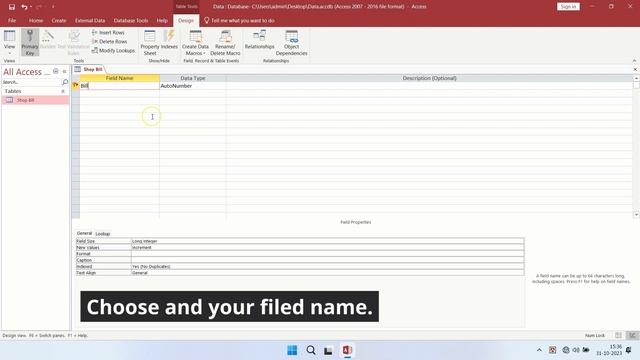The width and height of the screenshot is (640, 360).
Task: Open the Indexes button
Action: point(169,40)
